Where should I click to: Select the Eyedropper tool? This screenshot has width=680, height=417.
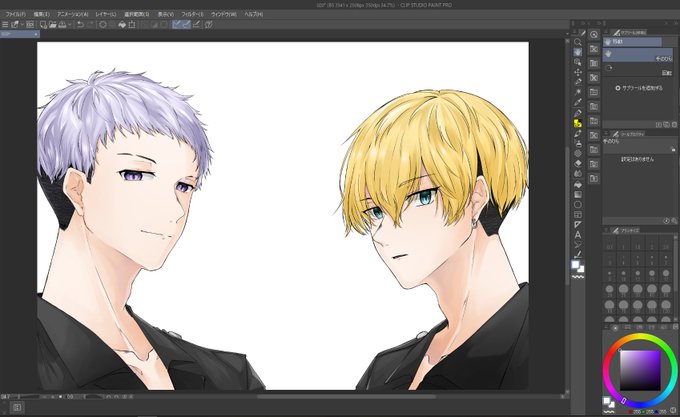pos(578,102)
